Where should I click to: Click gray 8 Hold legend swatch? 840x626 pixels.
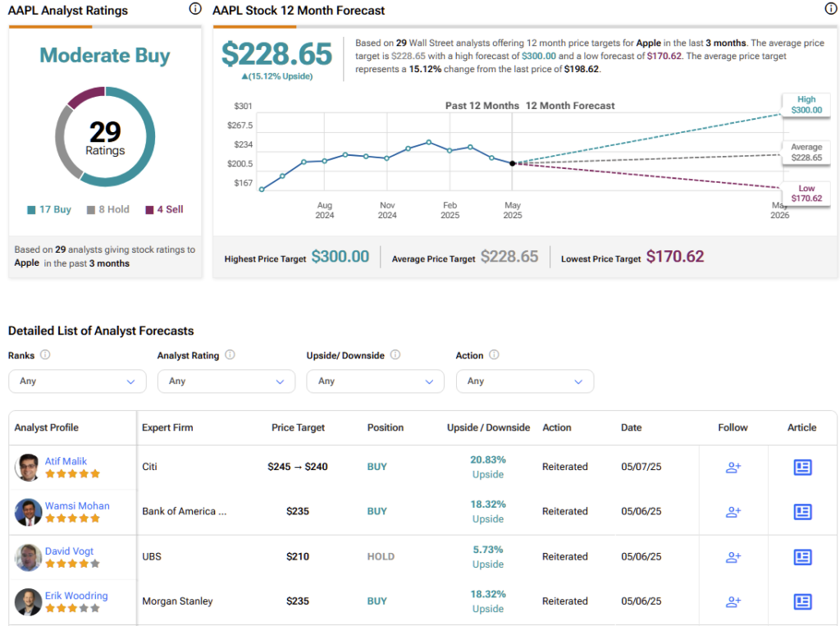point(91,209)
